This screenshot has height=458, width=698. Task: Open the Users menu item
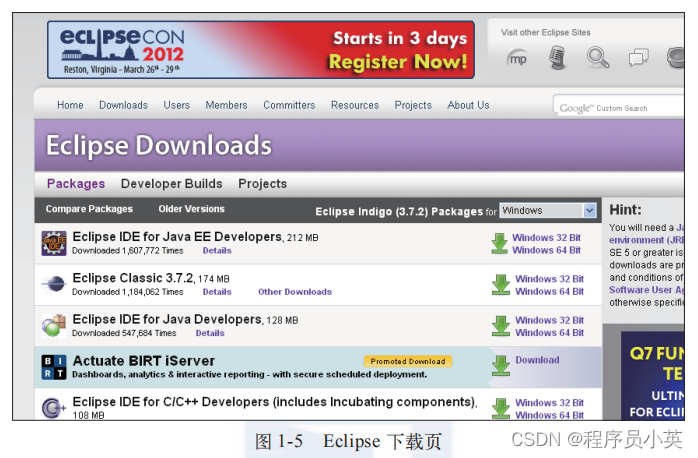tap(176, 105)
